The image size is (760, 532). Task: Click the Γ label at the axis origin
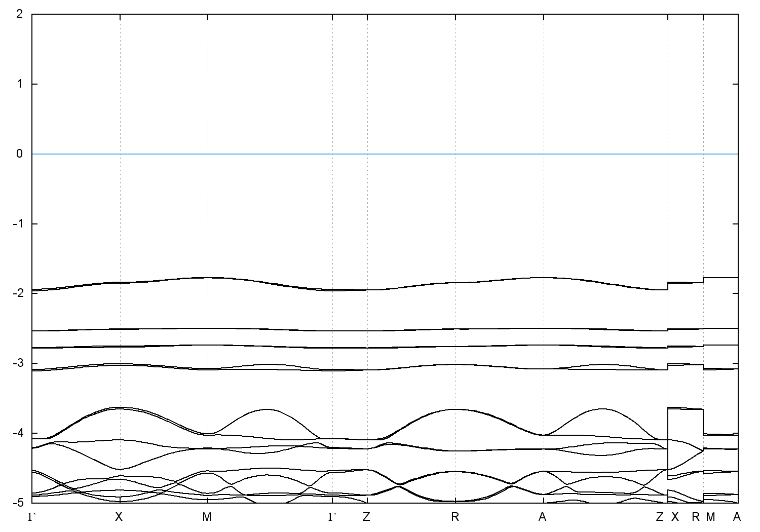(x=31, y=517)
